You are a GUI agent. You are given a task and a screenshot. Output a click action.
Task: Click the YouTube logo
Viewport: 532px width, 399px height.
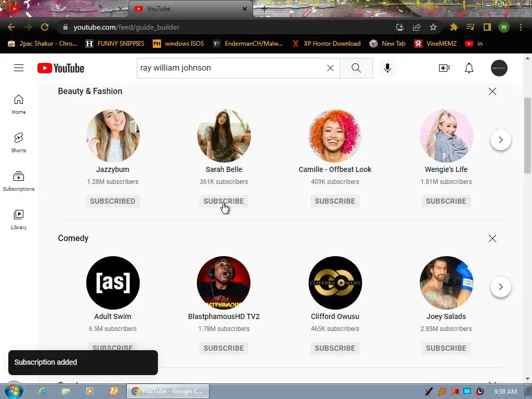(x=61, y=68)
